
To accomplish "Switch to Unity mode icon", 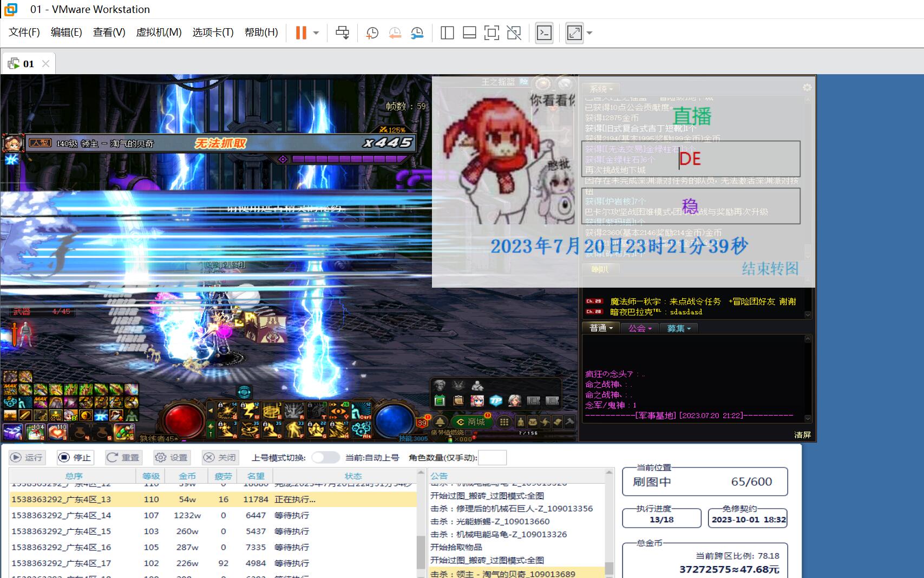I will [x=514, y=33].
